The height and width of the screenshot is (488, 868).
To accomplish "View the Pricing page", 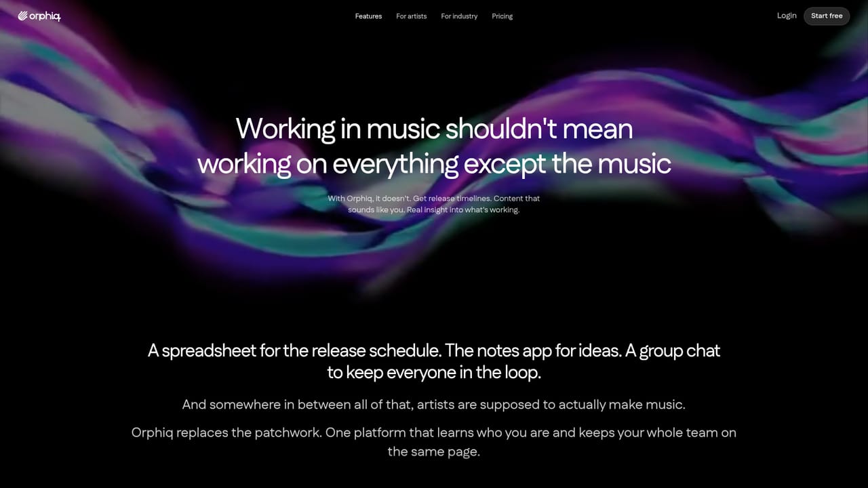I will coord(502,16).
